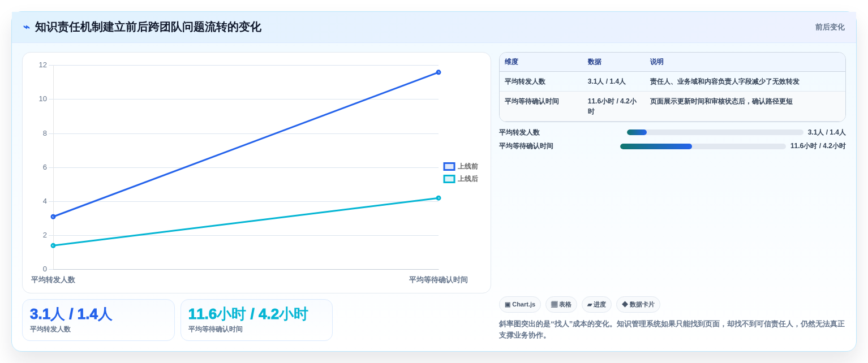Click 上线前 data point at 平均等待确认时间
The height and width of the screenshot is (363, 868).
[x=439, y=72]
